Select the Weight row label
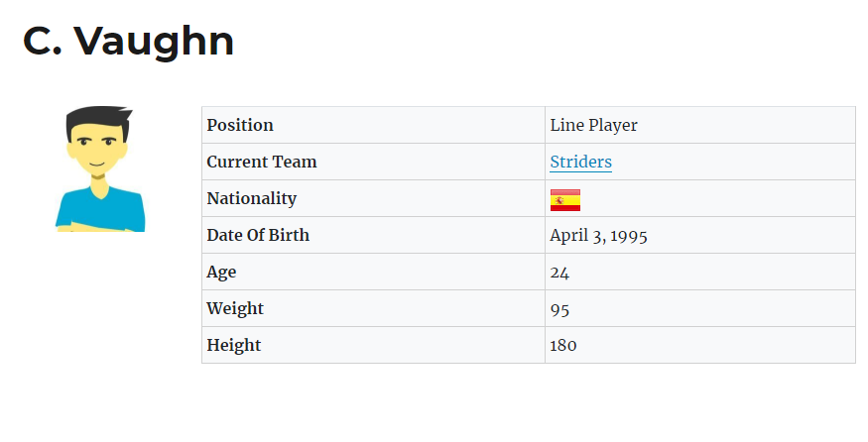The height and width of the screenshot is (442, 868). click(235, 308)
